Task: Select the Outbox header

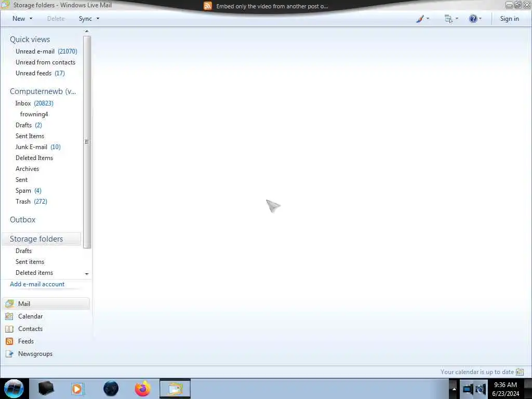Action: 22,220
